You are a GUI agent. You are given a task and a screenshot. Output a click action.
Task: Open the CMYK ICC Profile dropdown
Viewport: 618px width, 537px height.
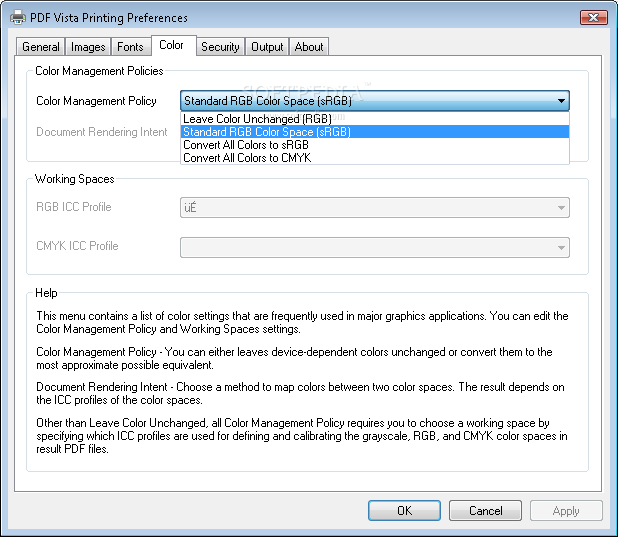pyautogui.click(x=375, y=247)
